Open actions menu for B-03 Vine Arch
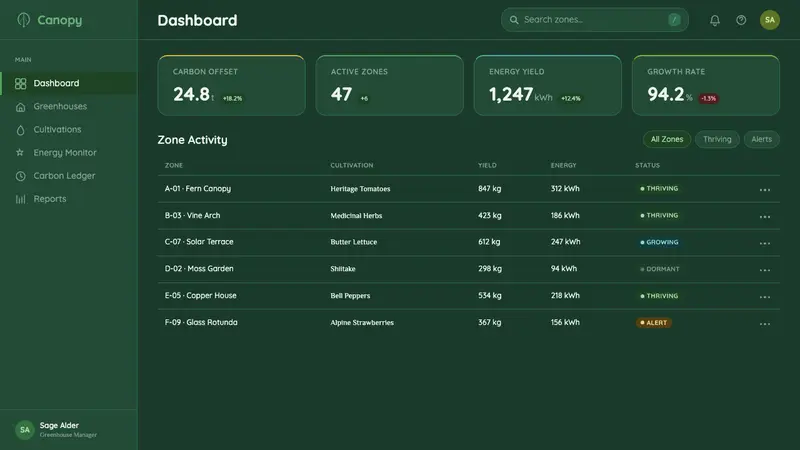Viewport: 800px width, 450px height. [764, 217]
